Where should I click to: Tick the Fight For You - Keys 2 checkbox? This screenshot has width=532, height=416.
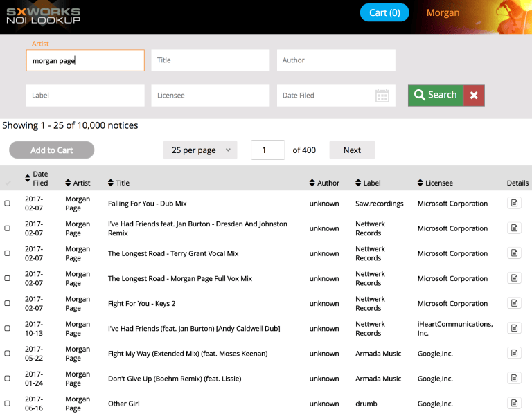[7, 303]
